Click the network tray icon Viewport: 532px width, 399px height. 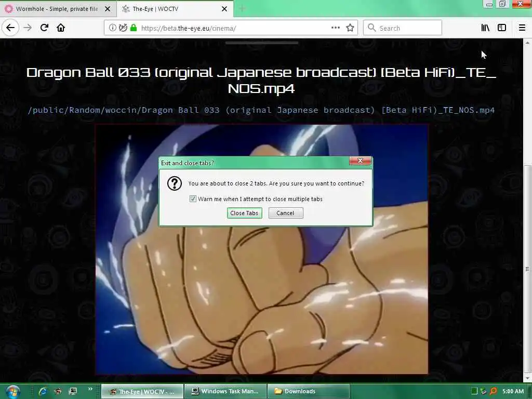[x=484, y=391]
